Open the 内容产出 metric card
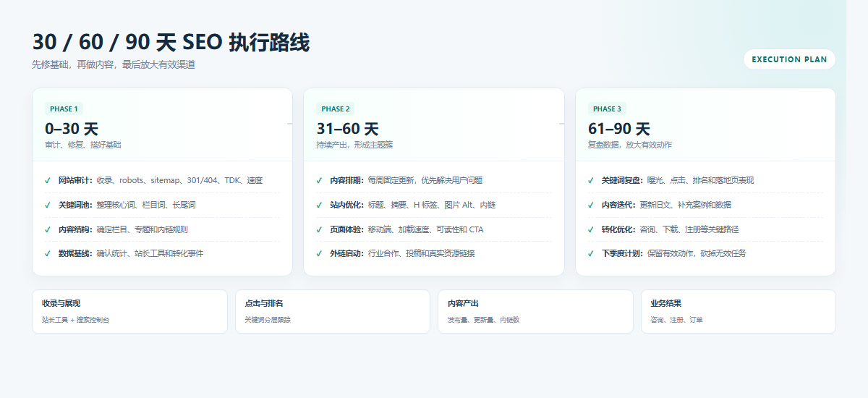The width and height of the screenshot is (868, 398). tap(535, 312)
